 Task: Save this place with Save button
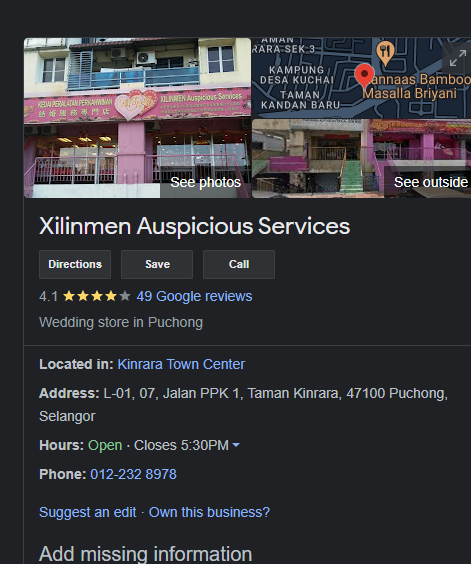click(157, 264)
